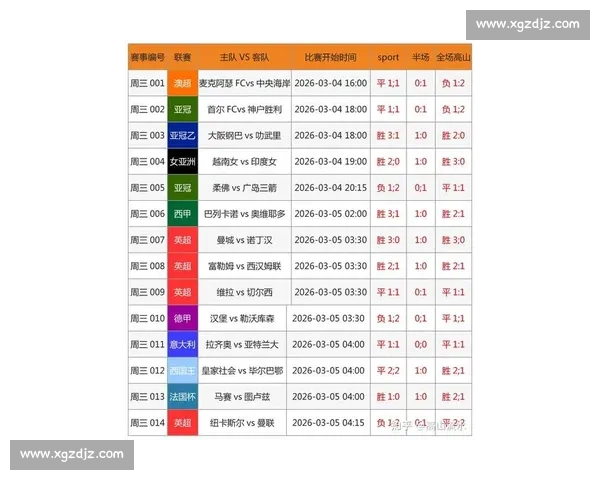Select match number 周三 002

pos(147,109)
